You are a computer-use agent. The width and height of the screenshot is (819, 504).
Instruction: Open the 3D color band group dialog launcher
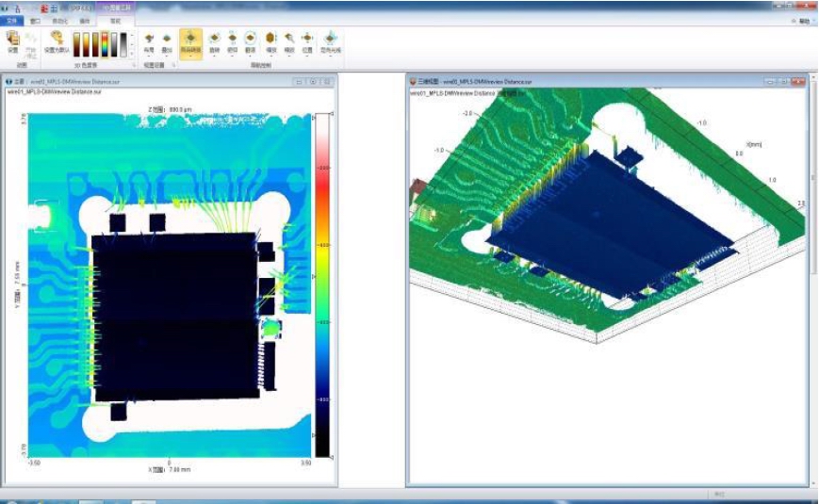click(x=134, y=65)
